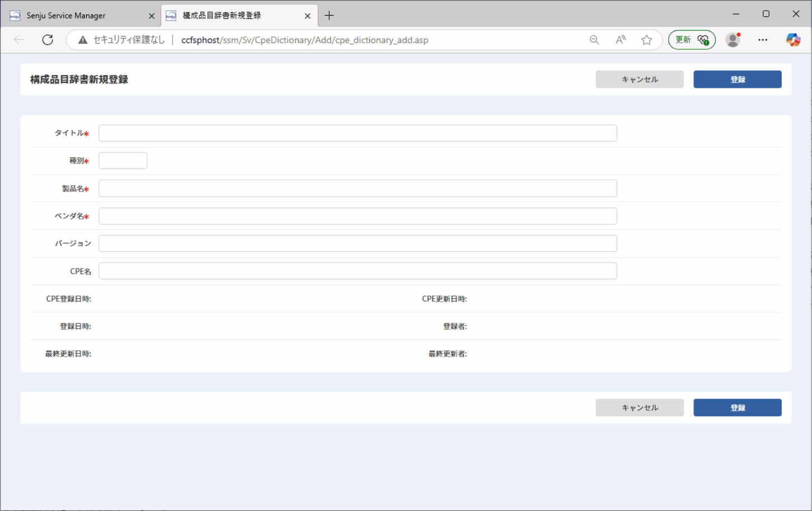
Task: Click the security warning triangle icon
Action: 83,40
